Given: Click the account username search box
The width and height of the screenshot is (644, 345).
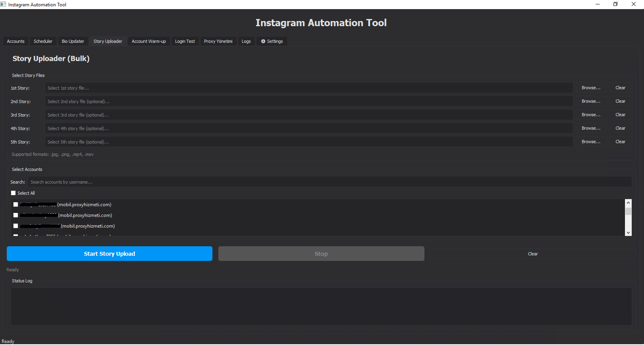Looking at the screenshot, I should tap(330, 182).
